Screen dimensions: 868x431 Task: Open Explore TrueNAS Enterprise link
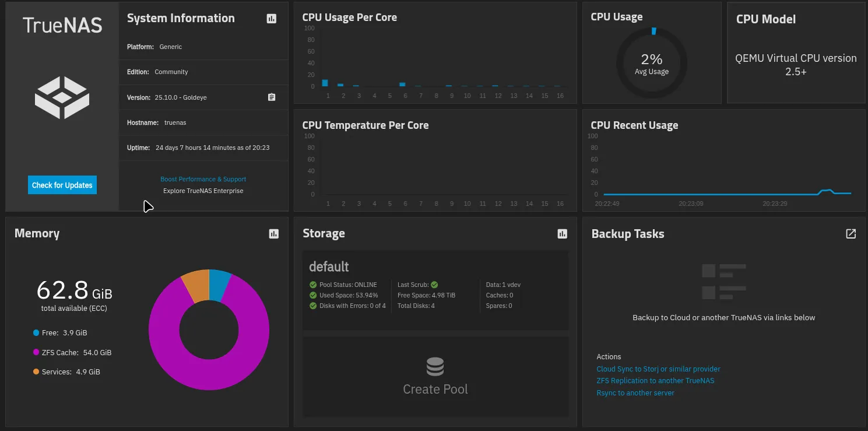[203, 191]
